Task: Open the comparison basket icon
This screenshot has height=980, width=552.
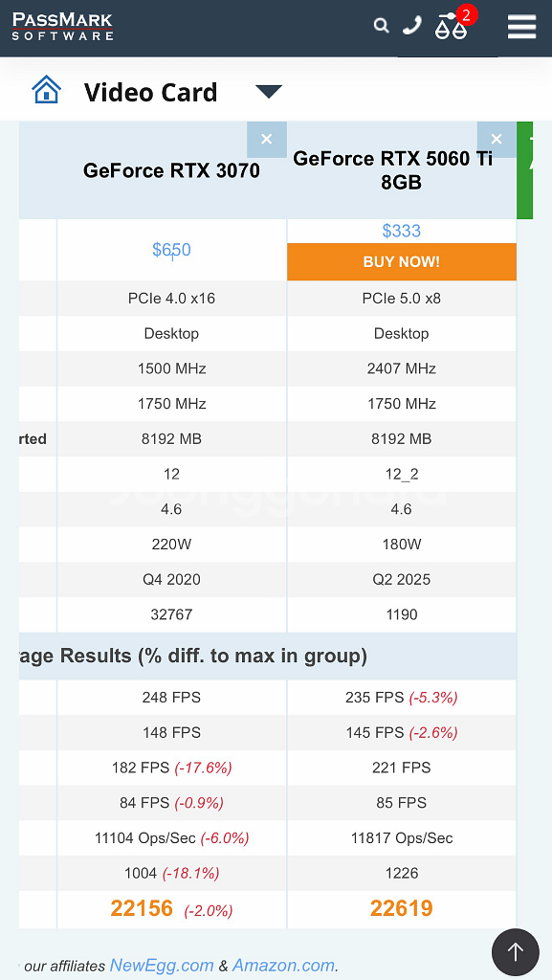Action: tap(450, 29)
